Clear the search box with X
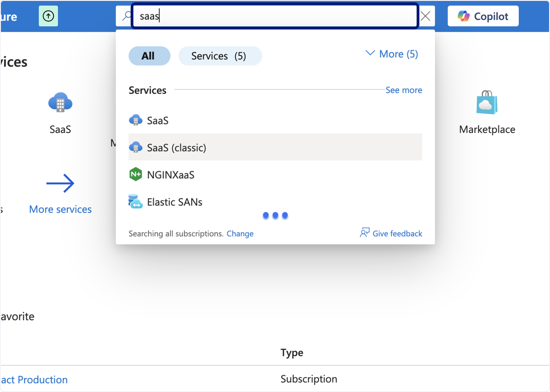550x392 pixels. 425,16
